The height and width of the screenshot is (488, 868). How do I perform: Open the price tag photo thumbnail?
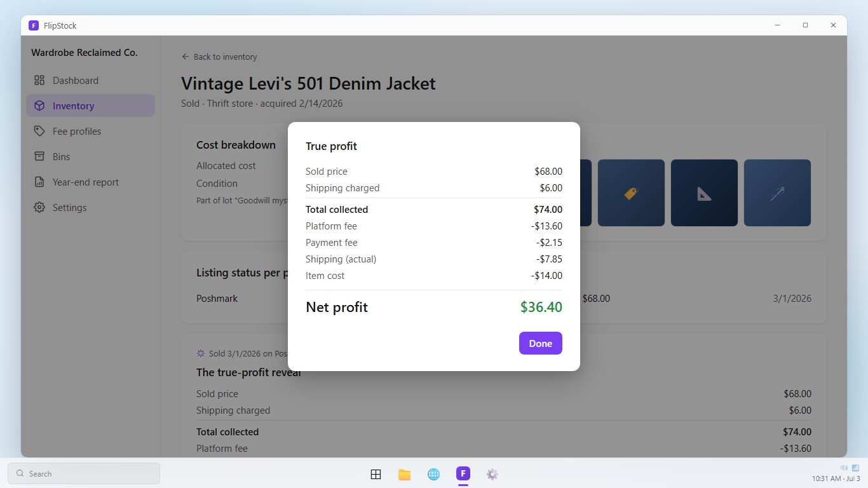631,193
